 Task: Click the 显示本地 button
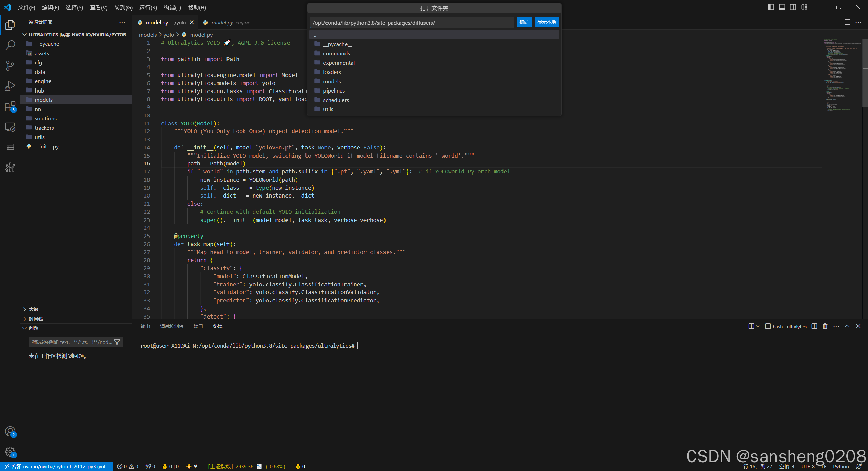(547, 22)
